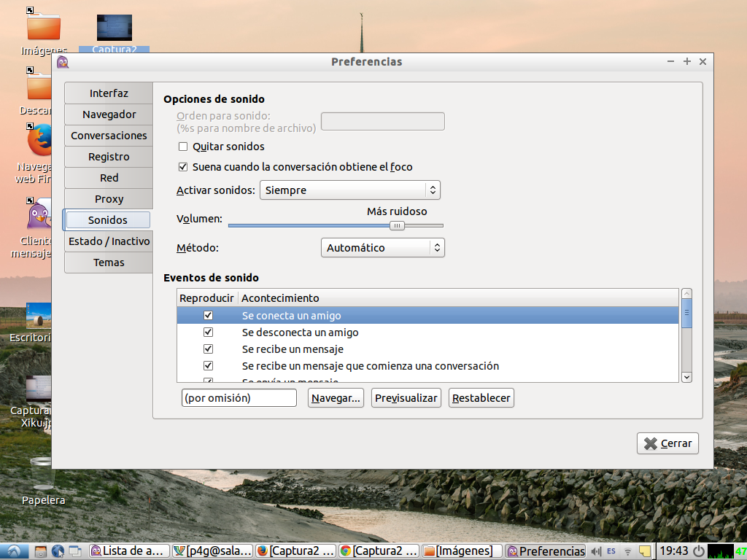Click the Reproducir column header
The height and width of the screenshot is (560, 747).
click(206, 298)
